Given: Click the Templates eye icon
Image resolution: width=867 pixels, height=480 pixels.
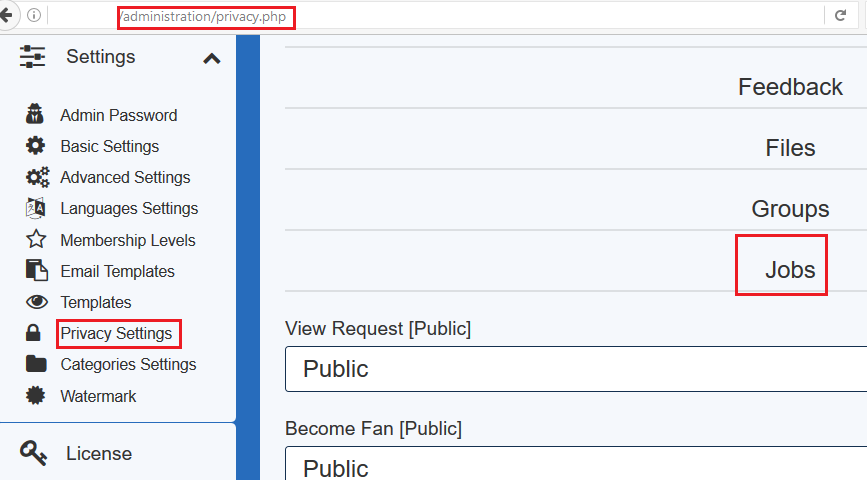Looking at the screenshot, I should (37, 302).
